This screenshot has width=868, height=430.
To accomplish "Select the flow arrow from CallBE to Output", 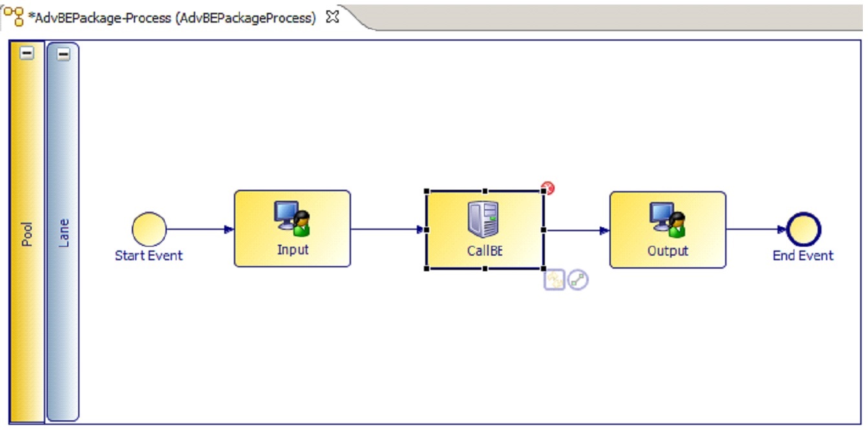I will pos(577,230).
